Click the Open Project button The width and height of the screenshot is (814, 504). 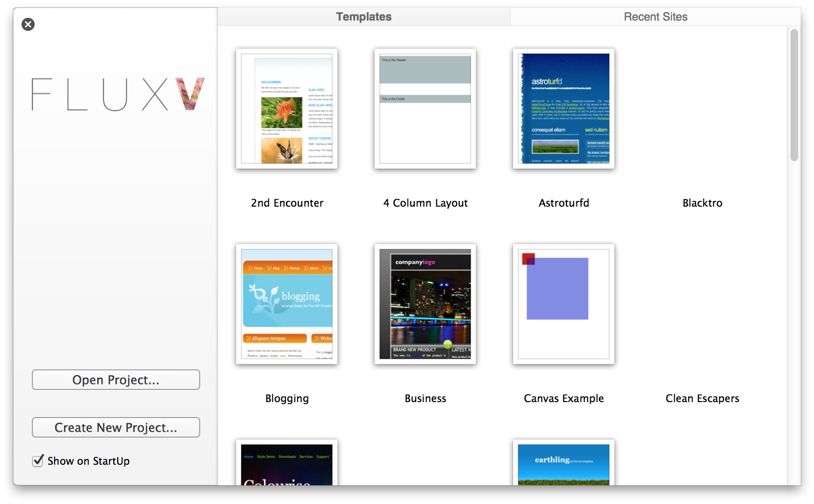click(116, 380)
